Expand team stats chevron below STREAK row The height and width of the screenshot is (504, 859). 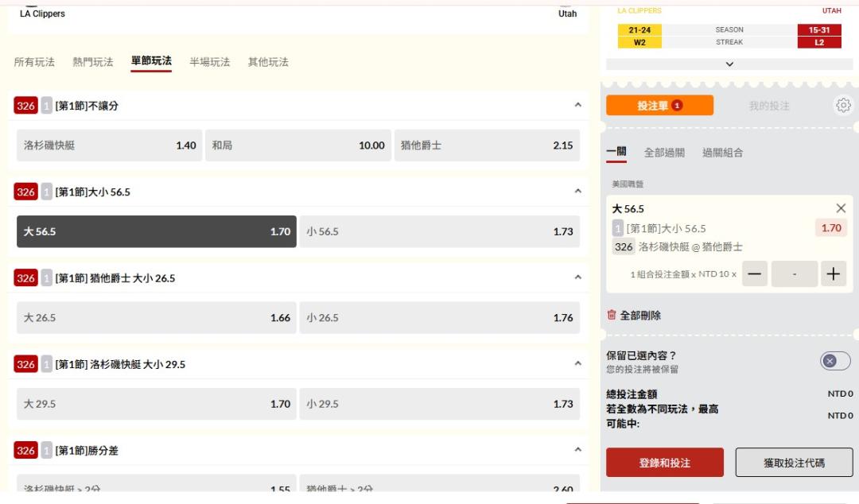pos(729,64)
